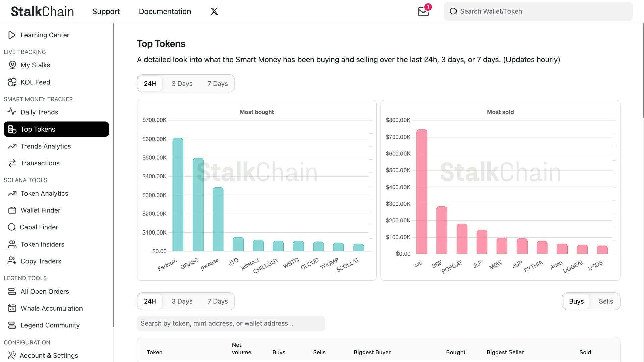Click the KOL Feed icon
The width and height of the screenshot is (644, 362).
tap(12, 82)
